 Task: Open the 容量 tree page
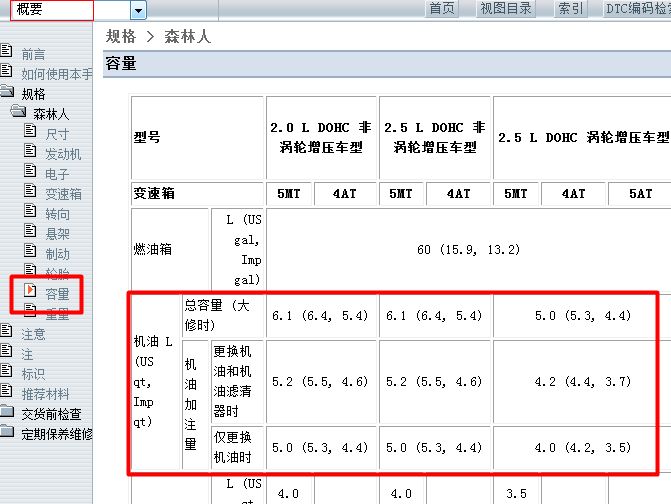(57, 294)
